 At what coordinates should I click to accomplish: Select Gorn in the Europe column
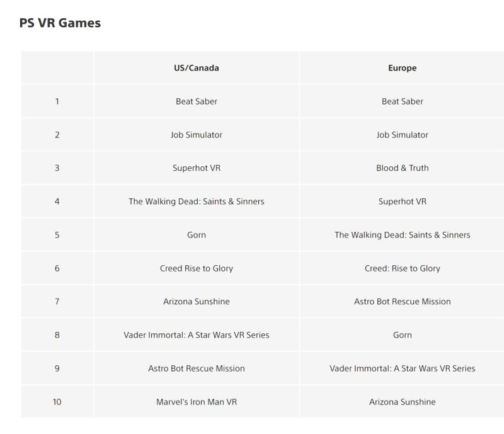point(402,335)
